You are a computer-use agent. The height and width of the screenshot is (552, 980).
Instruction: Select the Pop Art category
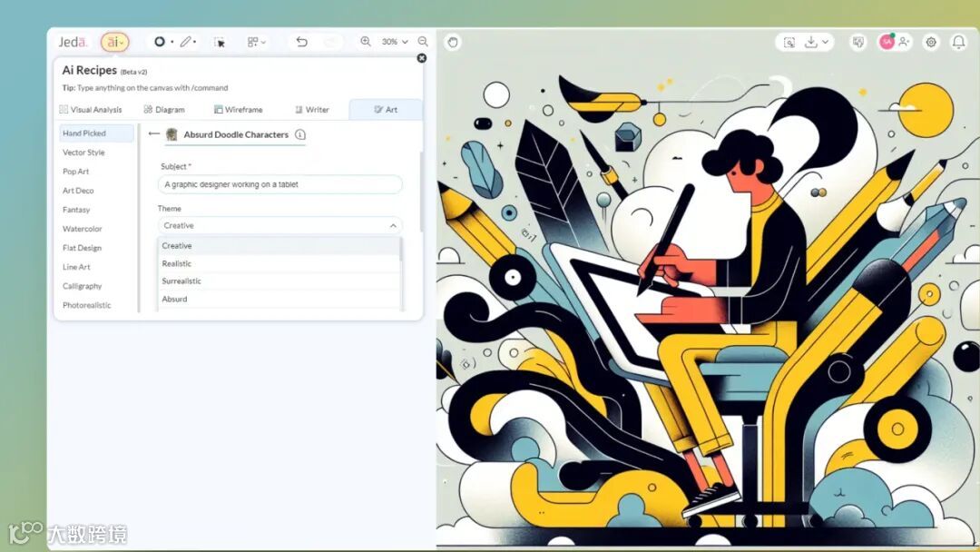point(75,172)
